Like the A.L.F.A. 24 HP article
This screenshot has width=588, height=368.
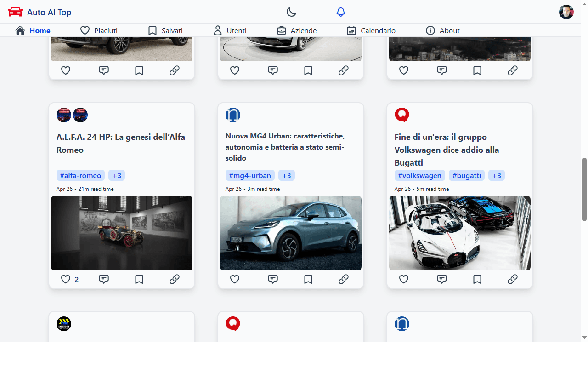point(66,279)
